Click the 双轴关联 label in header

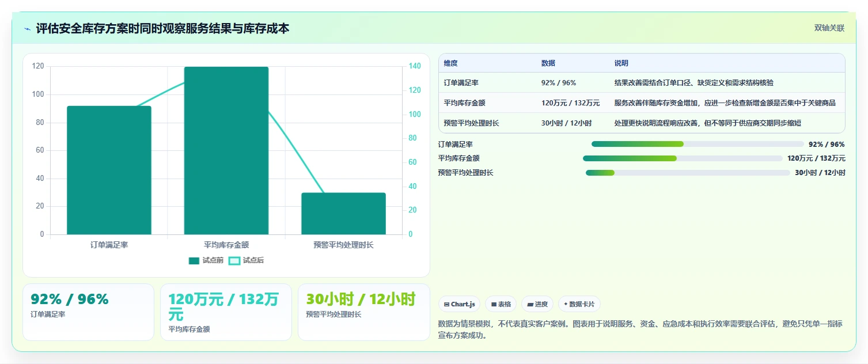coord(829,28)
